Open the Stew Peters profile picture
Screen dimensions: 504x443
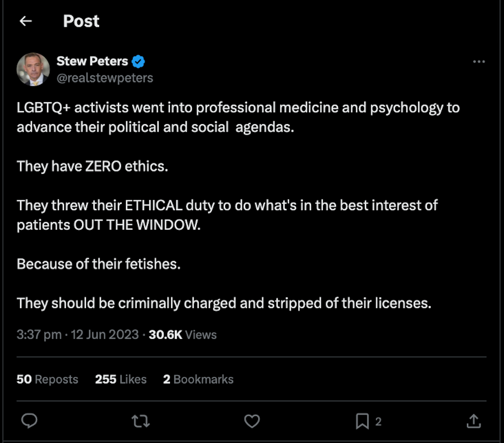point(33,69)
